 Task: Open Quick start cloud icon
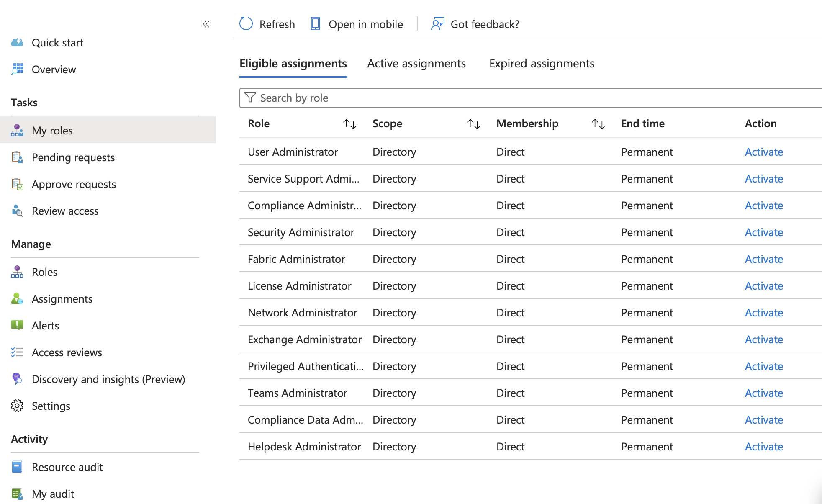point(17,43)
